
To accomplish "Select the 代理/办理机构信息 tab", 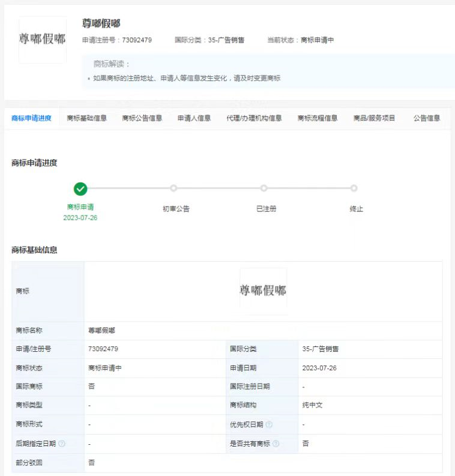I will tap(254, 118).
